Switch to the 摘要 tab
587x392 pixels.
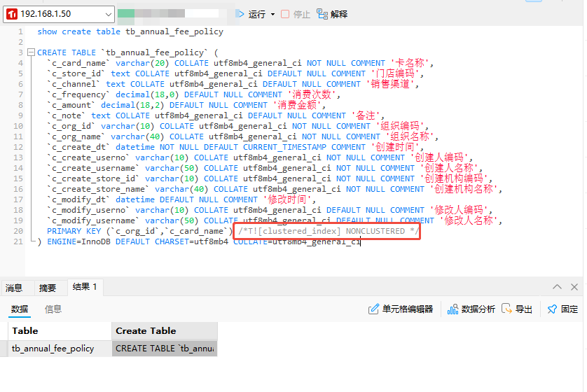click(x=48, y=288)
